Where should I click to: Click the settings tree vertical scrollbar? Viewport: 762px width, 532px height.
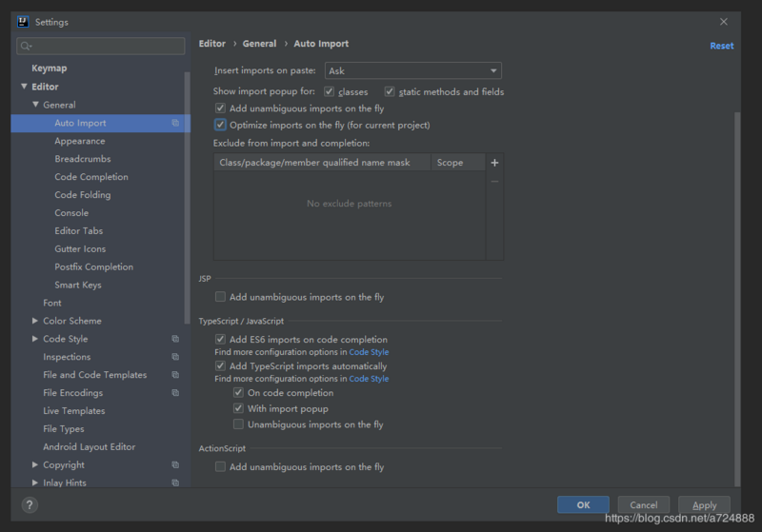(188, 190)
